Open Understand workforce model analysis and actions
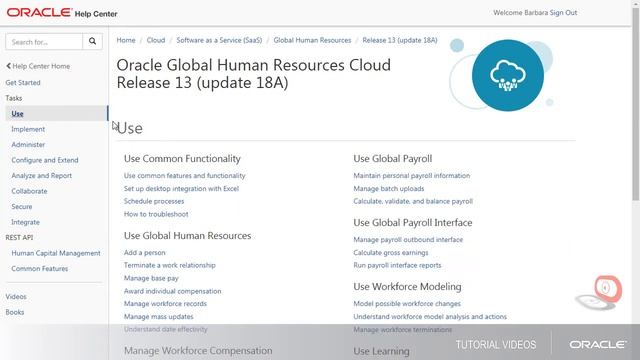This screenshot has width=640, height=360. click(430, 317)
